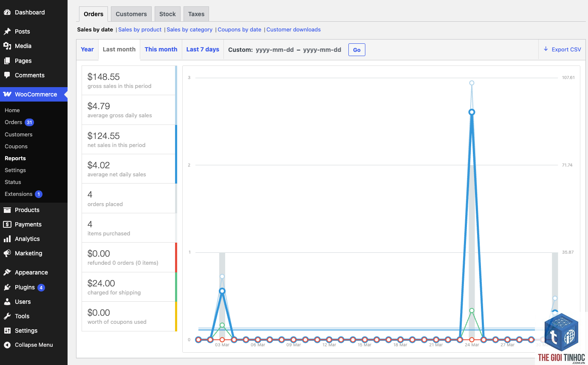
Task: Click the Collapse Menu arrow icon
Action: pos(7,345)
